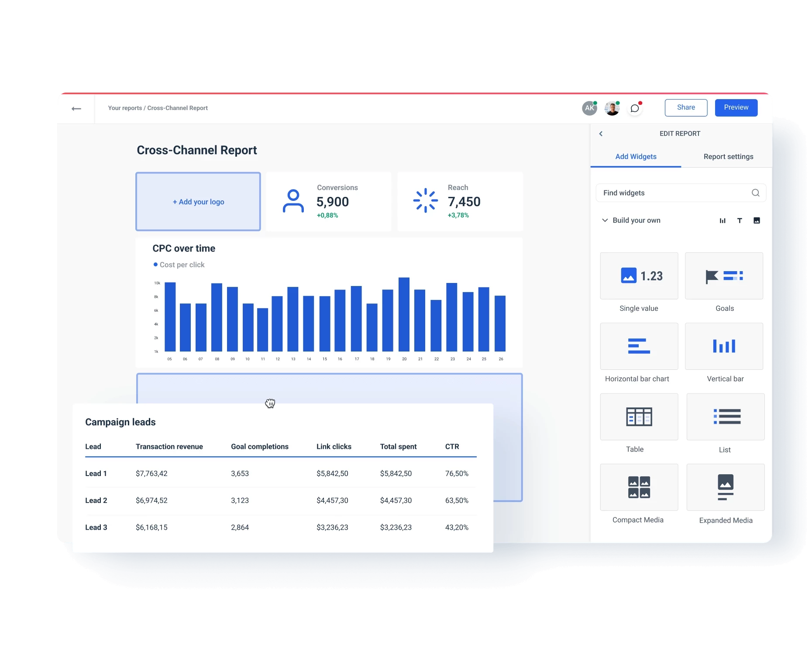Viewport: 812px width, 648px height.
Task: Click the Share button
Action: coord(686,107)
